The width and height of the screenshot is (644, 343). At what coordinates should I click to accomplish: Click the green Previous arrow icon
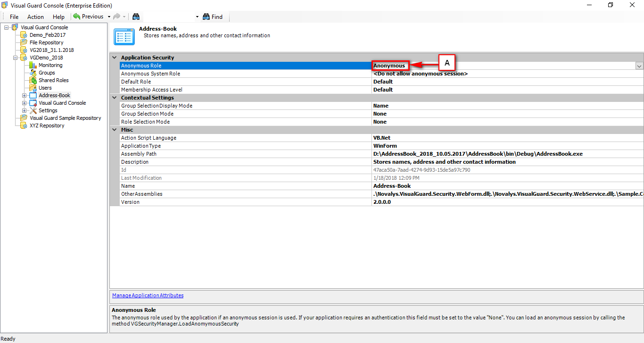[77, 16]
